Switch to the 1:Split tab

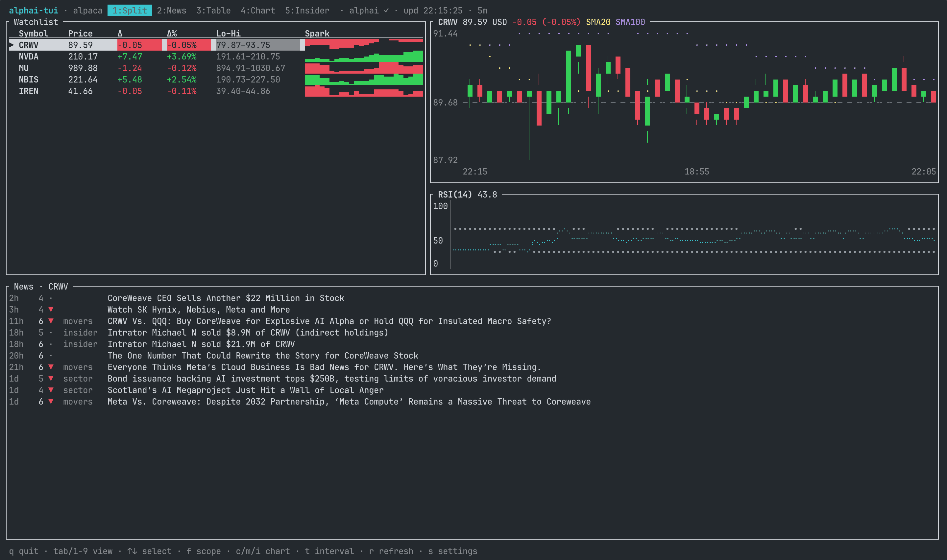[x=130, y=11]
